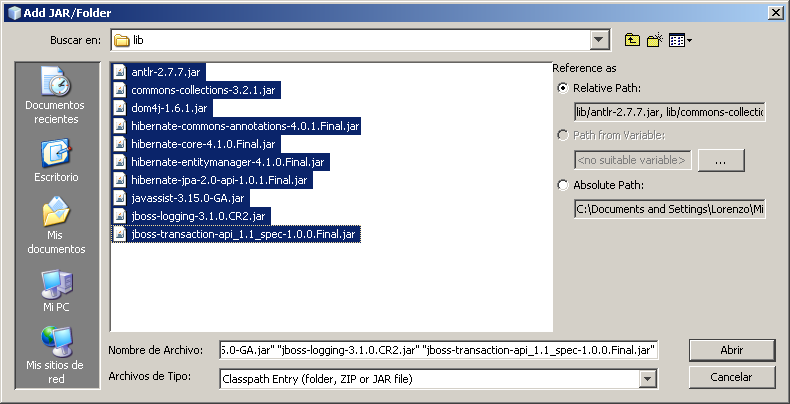This screenshot has width=790, height=404.
Task: Select the Relative Path radio button
Action: 563,88
